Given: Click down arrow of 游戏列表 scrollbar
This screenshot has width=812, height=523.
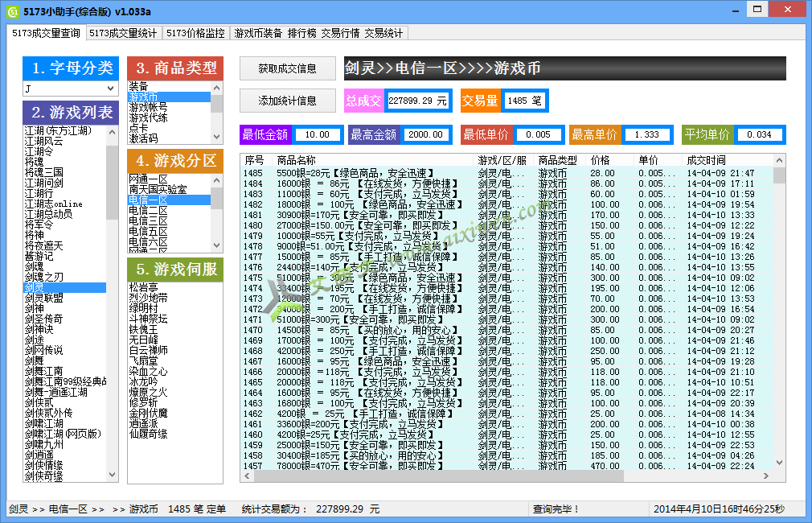Looking at the screenshot, I should coord(112,474).
